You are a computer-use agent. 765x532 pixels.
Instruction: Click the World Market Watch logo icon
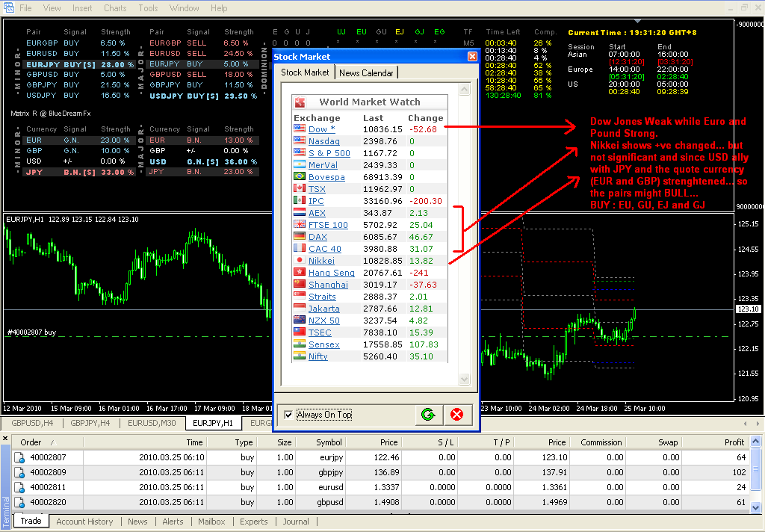point(300,102)
